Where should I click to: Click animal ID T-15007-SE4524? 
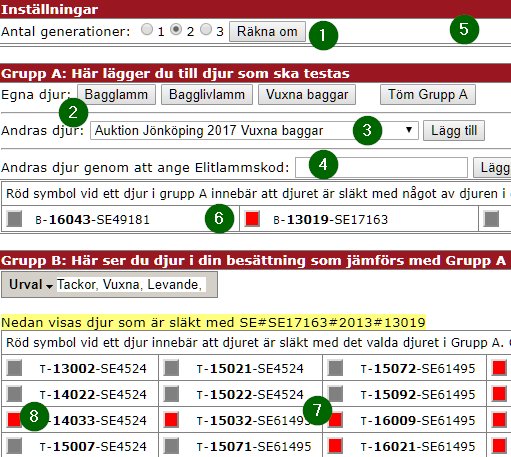pos(93,447)
